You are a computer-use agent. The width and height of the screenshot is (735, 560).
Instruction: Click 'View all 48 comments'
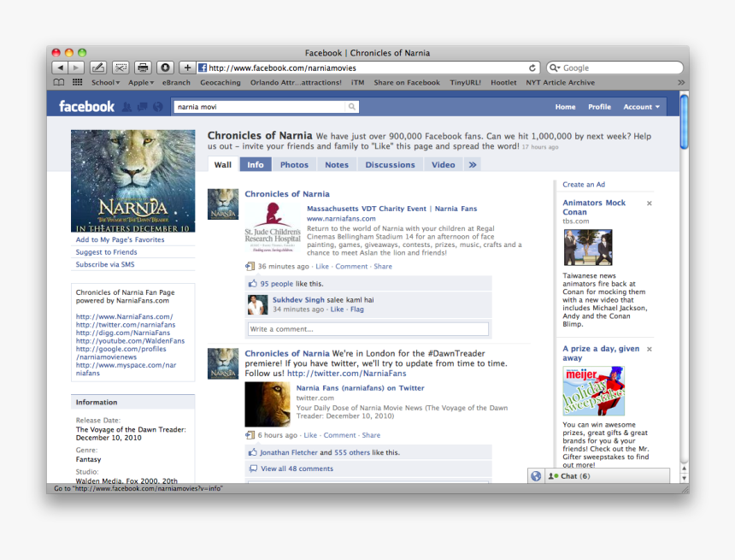pos(295,468)
